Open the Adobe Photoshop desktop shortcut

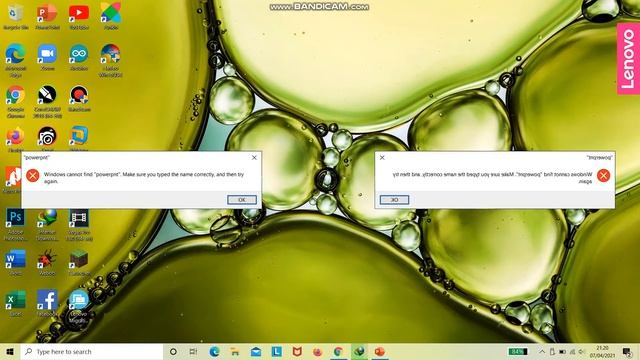point(16,224)
